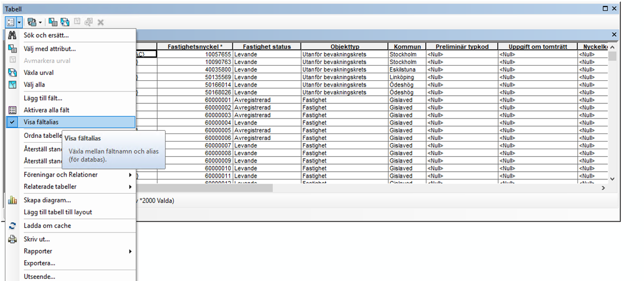Screen dimensions: 644x281
Task: Click the 'Kommun' column header
Action: click(407, 47)
